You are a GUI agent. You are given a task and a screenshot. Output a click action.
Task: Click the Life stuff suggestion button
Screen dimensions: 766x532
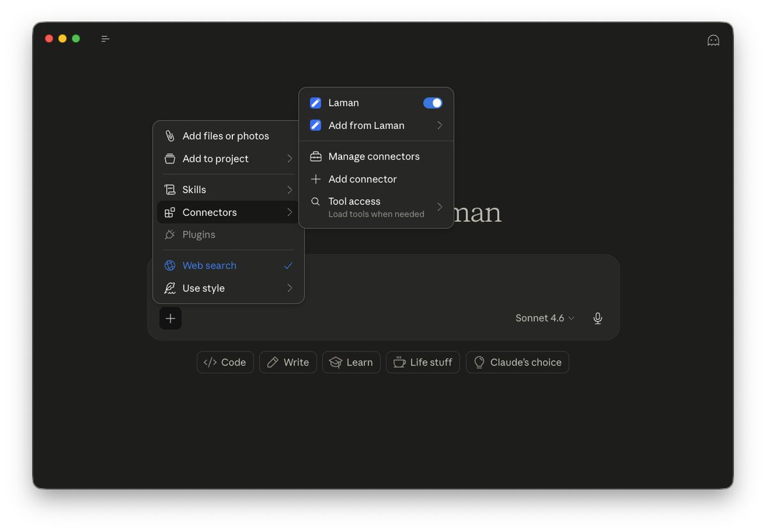tap(423, 362)
